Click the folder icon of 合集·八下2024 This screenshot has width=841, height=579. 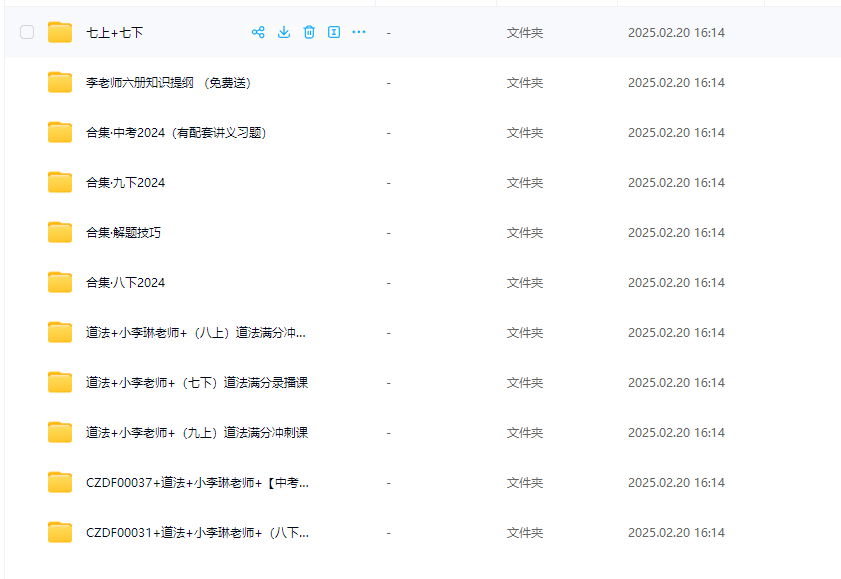59,282
